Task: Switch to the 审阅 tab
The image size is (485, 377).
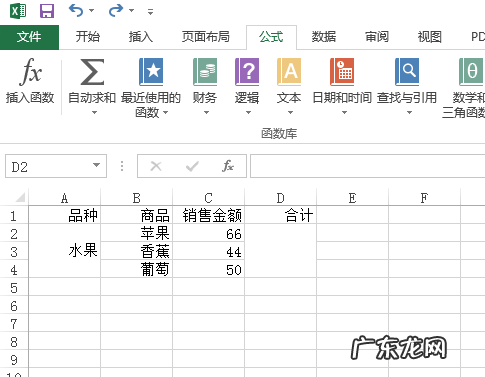Action: pyautogui.click(x=377, y=37)
